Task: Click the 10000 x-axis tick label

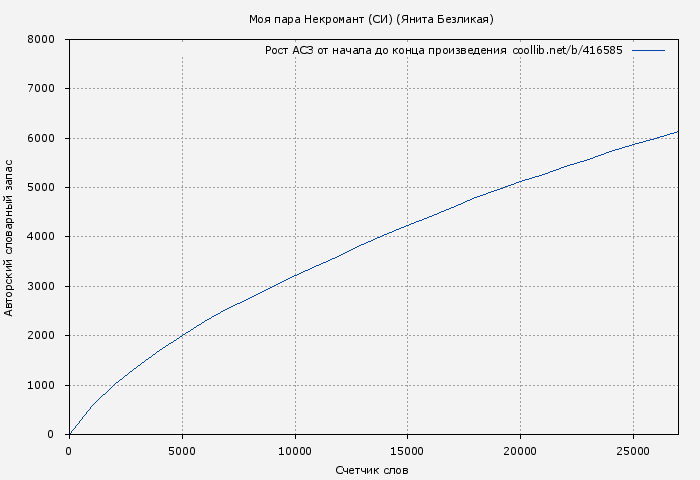Action: tap(294, 451)
